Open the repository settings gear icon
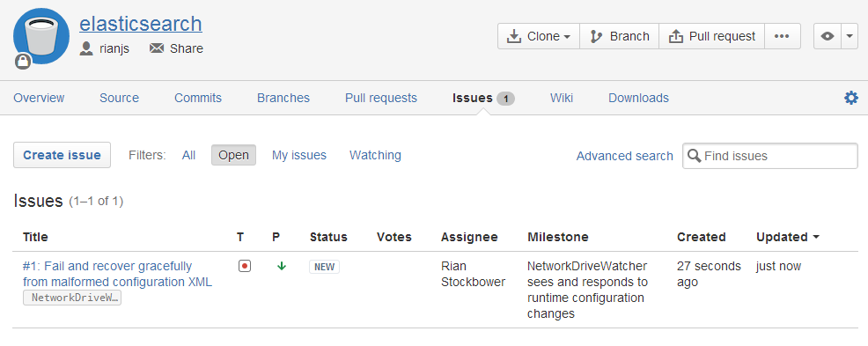868x346 pixels. (851, 98)
